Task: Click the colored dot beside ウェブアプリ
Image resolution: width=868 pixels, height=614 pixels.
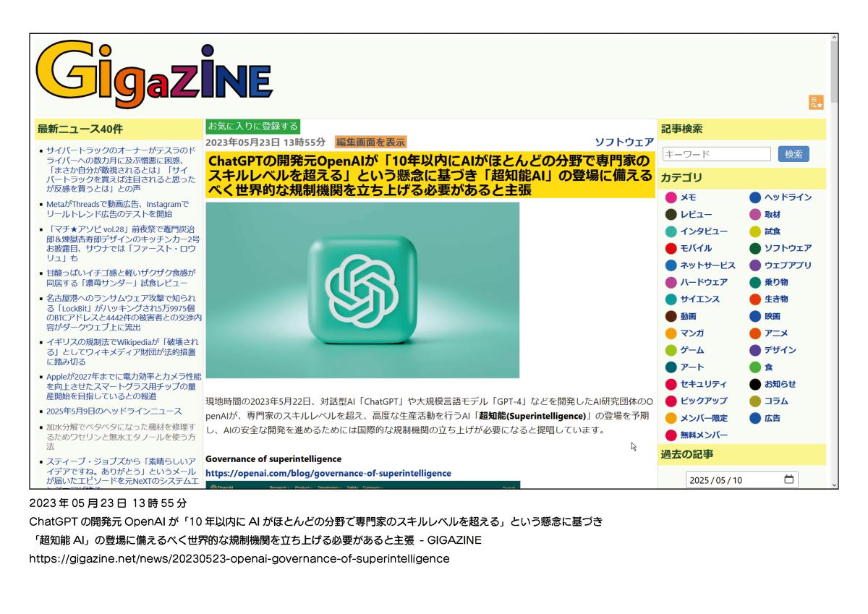Action: pos(755,265)
